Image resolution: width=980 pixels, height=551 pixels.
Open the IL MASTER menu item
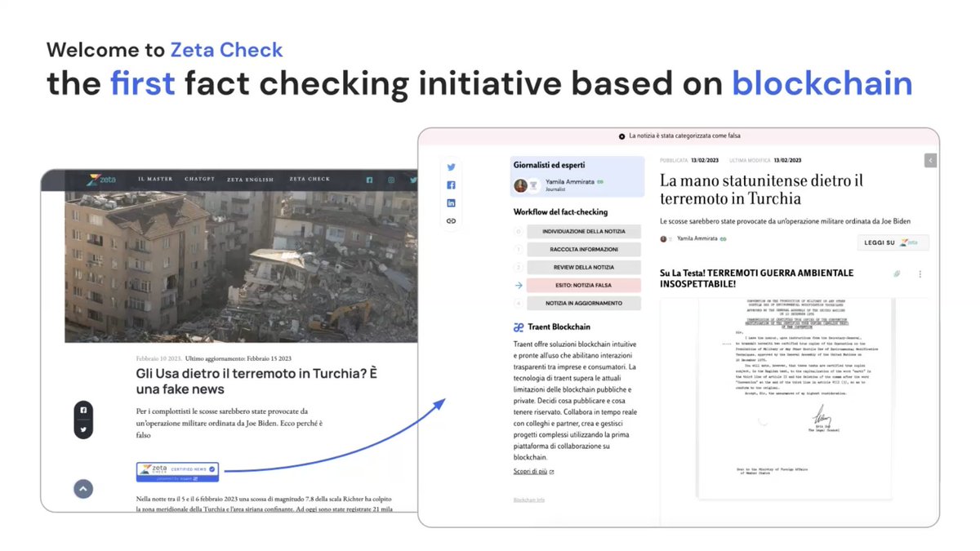154,180
